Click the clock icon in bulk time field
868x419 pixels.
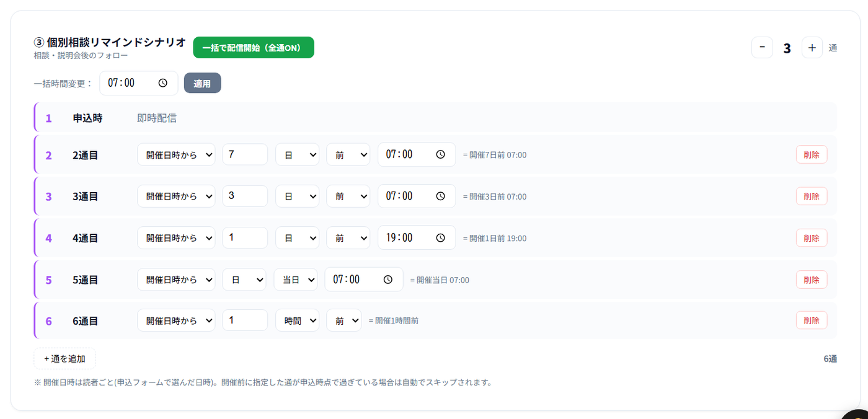[x=163, y=83]
